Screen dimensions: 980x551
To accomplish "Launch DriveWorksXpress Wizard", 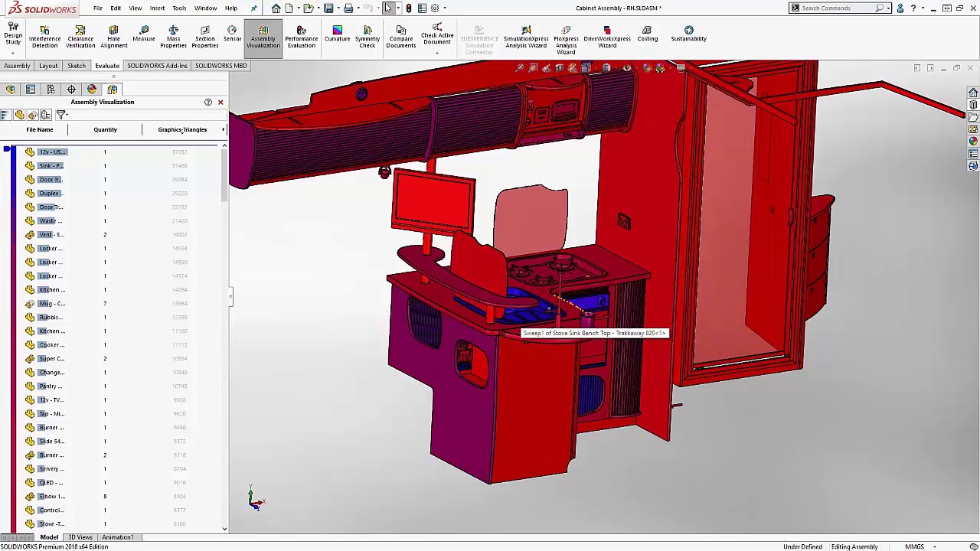I will (x=607, y=37).
